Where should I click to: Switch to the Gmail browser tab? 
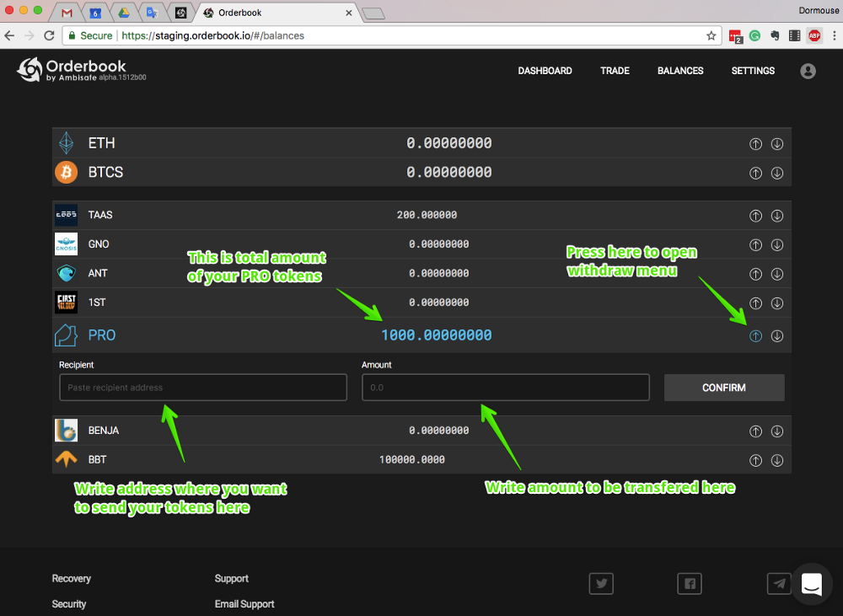click(x=67, y=13)
